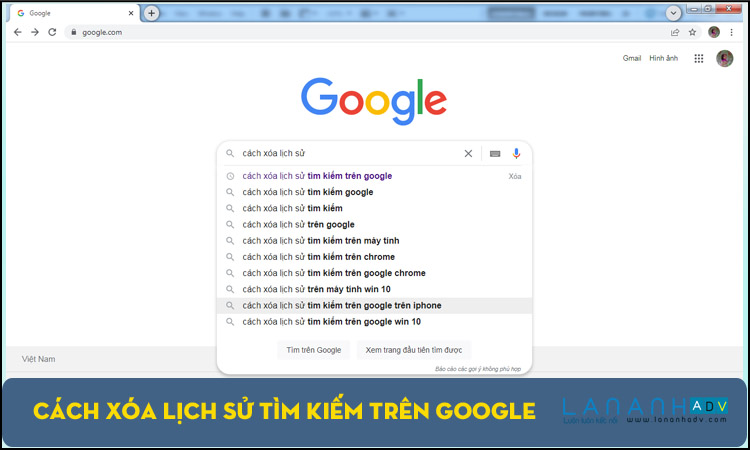Click the magnifier icon in search box
Screen dimensions: 750x450
230,153
